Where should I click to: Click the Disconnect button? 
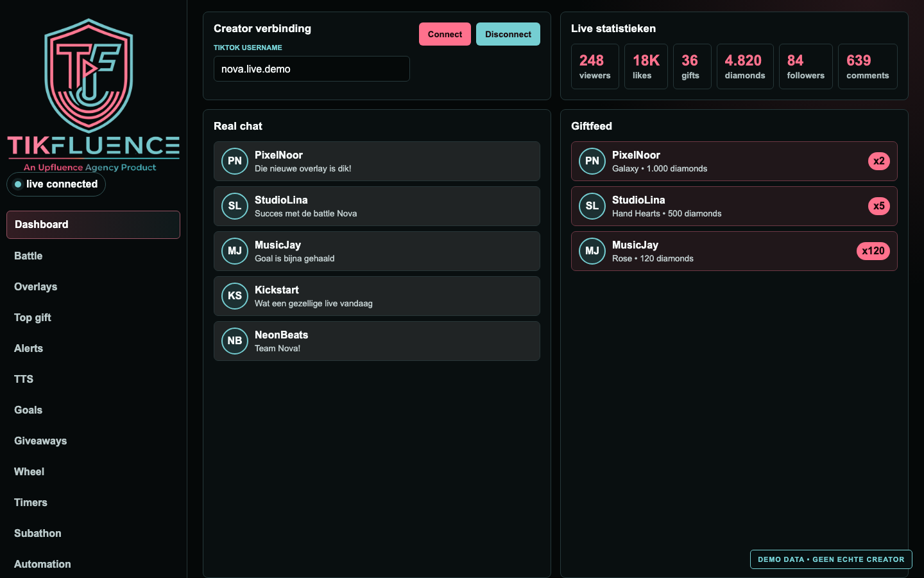tap(508, 34)
